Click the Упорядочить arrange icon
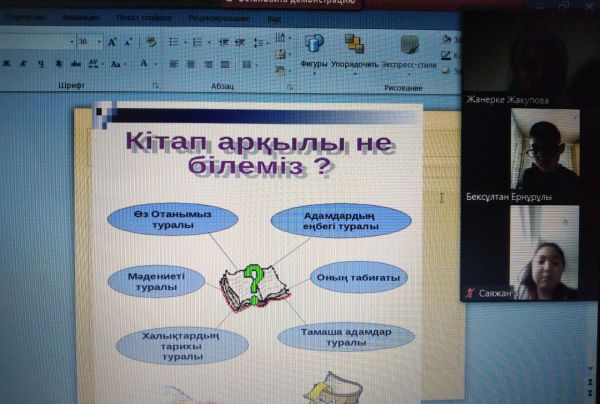 click(354, 47)
